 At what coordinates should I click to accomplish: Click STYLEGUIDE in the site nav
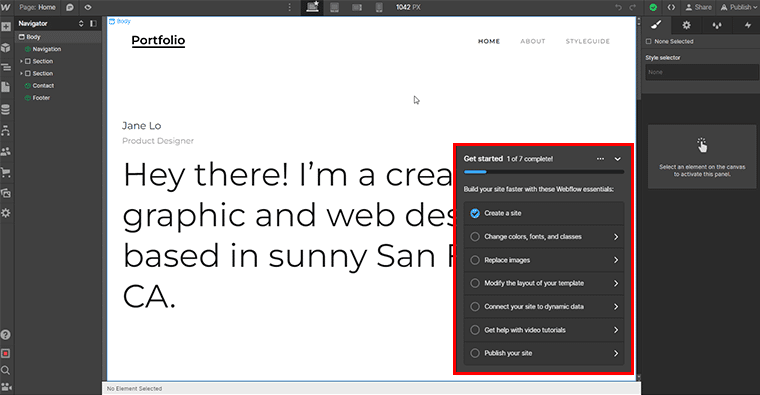tap(587, 42)
